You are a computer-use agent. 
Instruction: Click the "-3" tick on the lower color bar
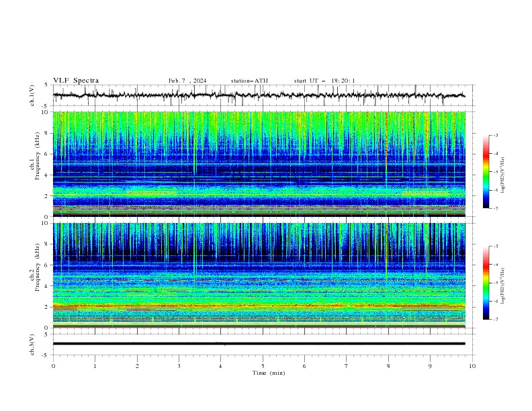click(x=495, y=246)
